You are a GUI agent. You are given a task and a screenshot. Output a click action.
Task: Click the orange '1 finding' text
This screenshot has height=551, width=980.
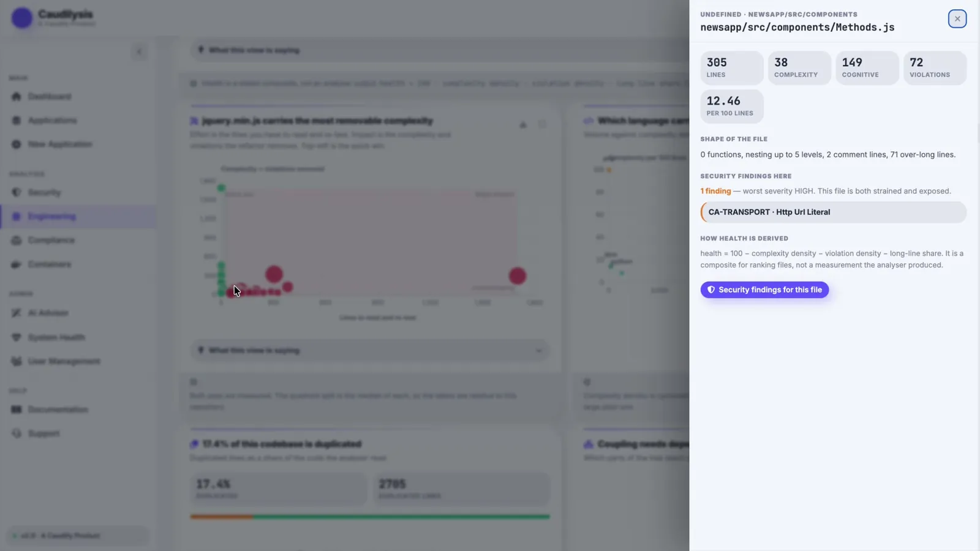715,191
